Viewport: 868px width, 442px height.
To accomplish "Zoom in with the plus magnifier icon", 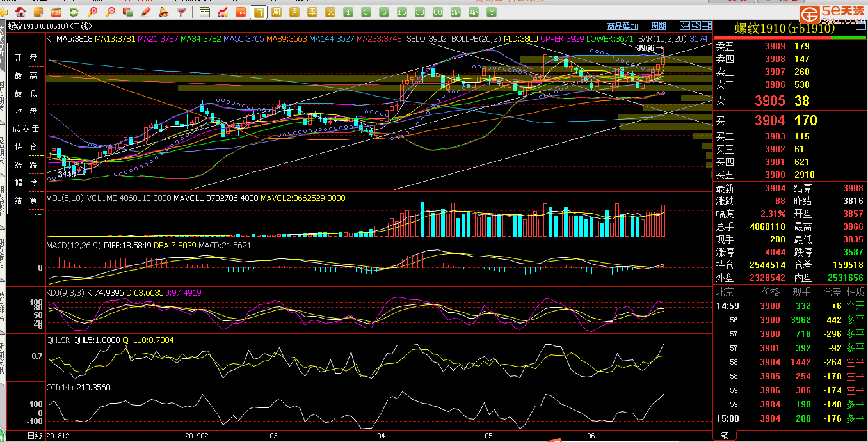I will coord(93,12).
